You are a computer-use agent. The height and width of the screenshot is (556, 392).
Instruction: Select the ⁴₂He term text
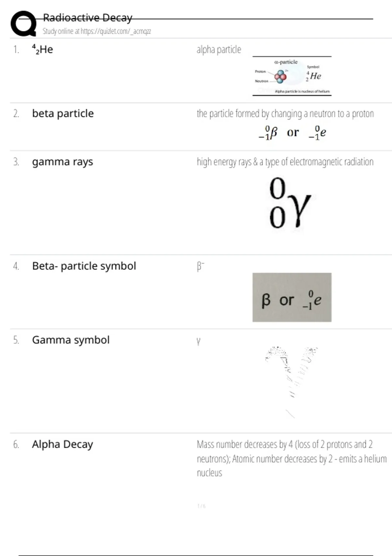[x=42, y=49]
